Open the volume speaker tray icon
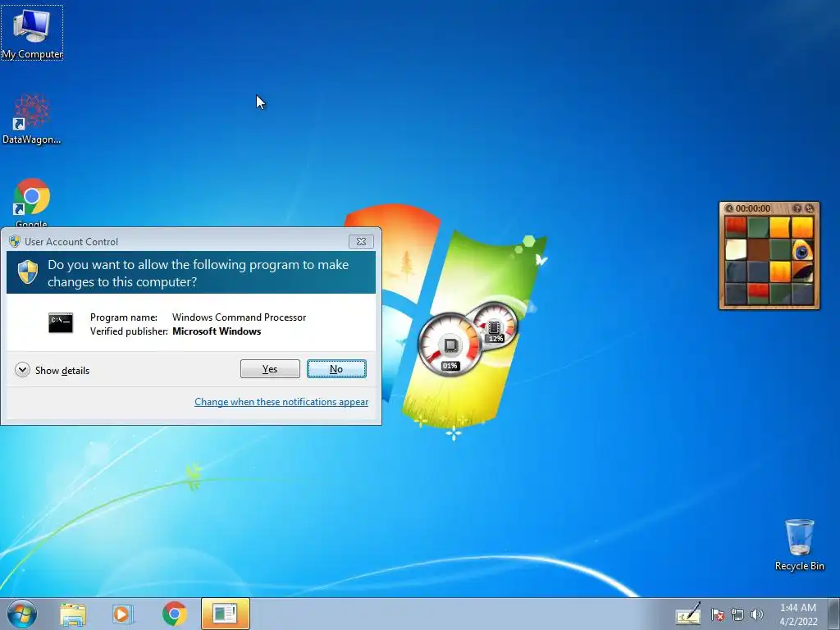The image size is (840, 630). click(x=757, y=614)
